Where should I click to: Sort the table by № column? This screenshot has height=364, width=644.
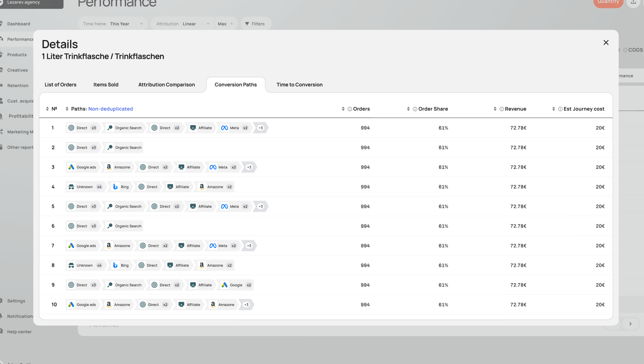click(x=47, y=109)
